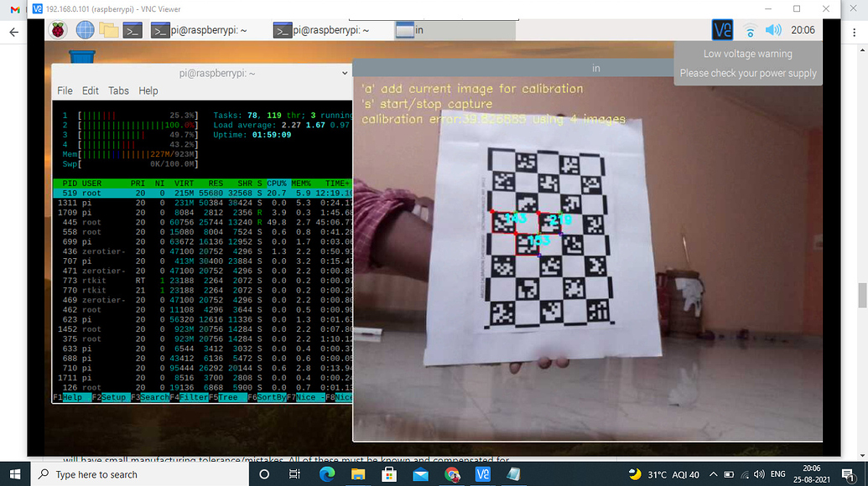Open a new Terminal from the panel
This screenshot has height=486, width=868.
[x=133, y=30]
